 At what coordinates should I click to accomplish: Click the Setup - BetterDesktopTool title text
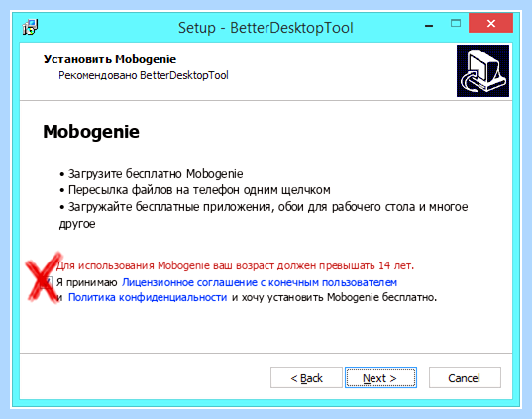pos(266,28)
